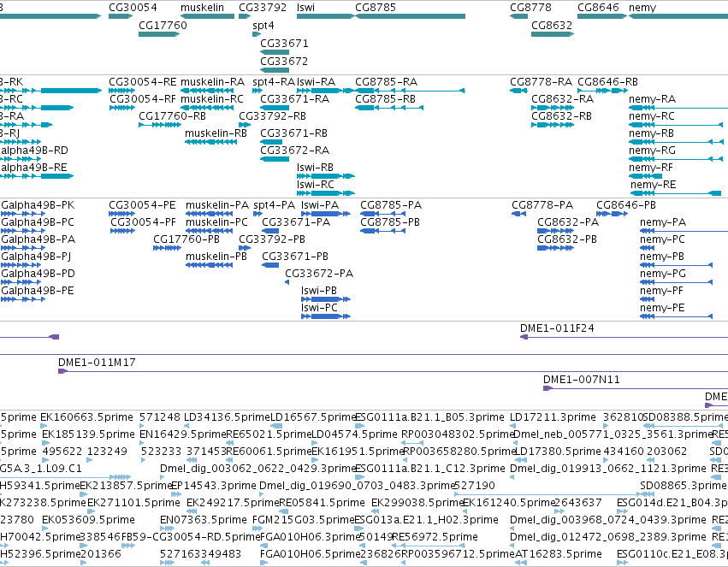Viewport: 728px width, 567px height.
Task: Select the nemy-RE transcript label
Action: (x=653, y=185)
